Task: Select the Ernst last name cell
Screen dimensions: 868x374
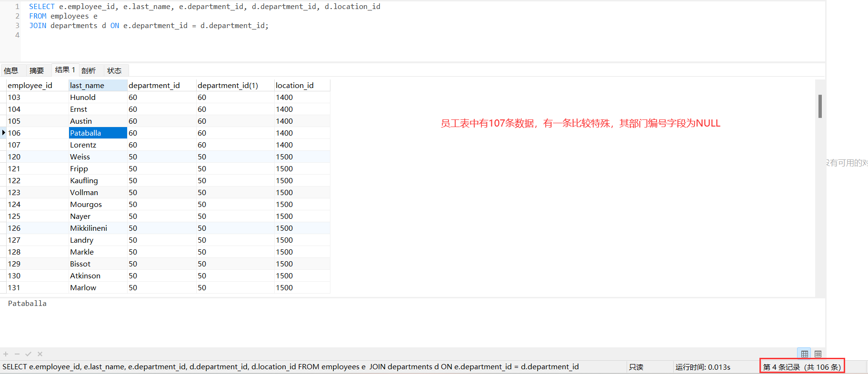Action: pyautogui.click(x=98, y=109)
